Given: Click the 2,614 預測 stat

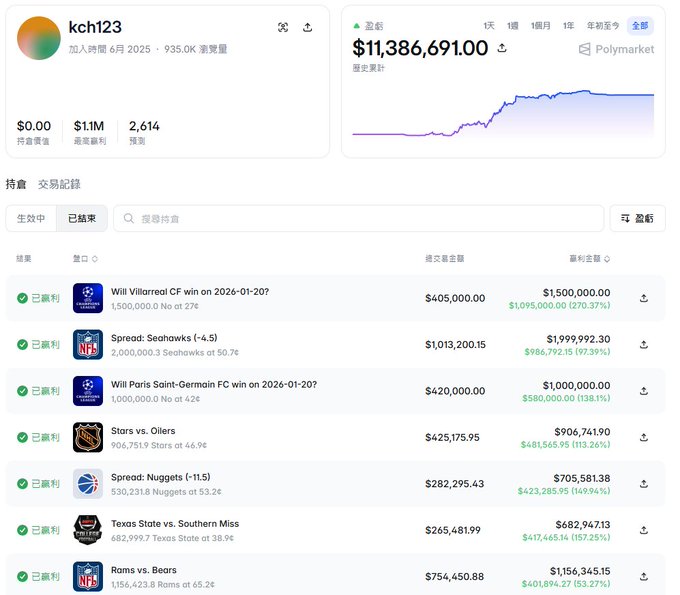Looking at the screenshot, I should pyautogui.click(x=144, y=132).
